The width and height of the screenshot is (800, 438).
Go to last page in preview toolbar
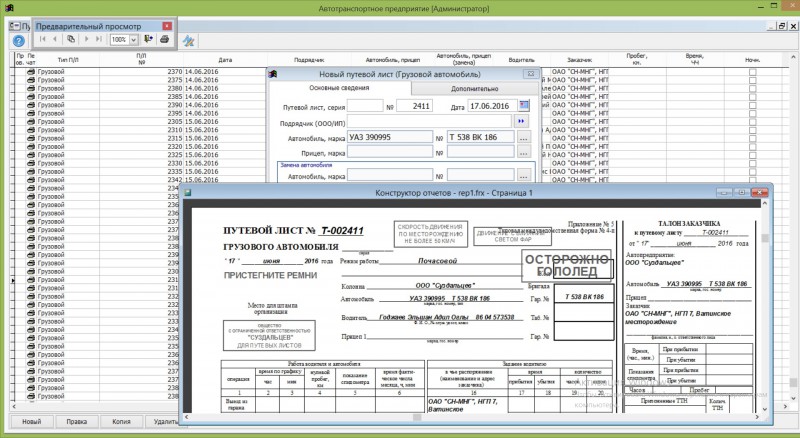tap(98, 39)
